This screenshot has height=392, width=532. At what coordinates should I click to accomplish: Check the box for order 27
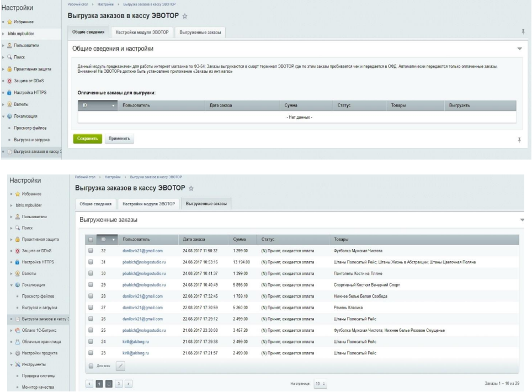click(91, 307)
